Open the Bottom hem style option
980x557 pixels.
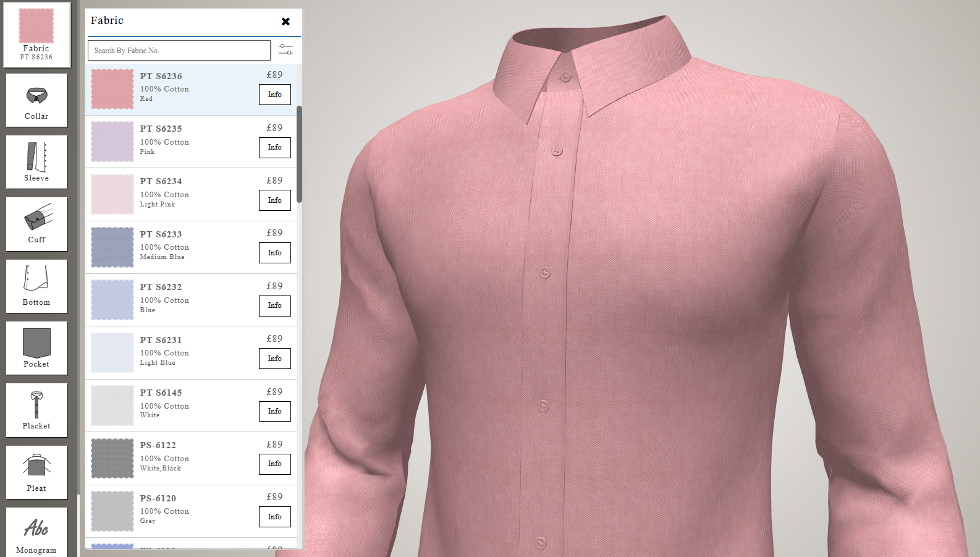36,286
